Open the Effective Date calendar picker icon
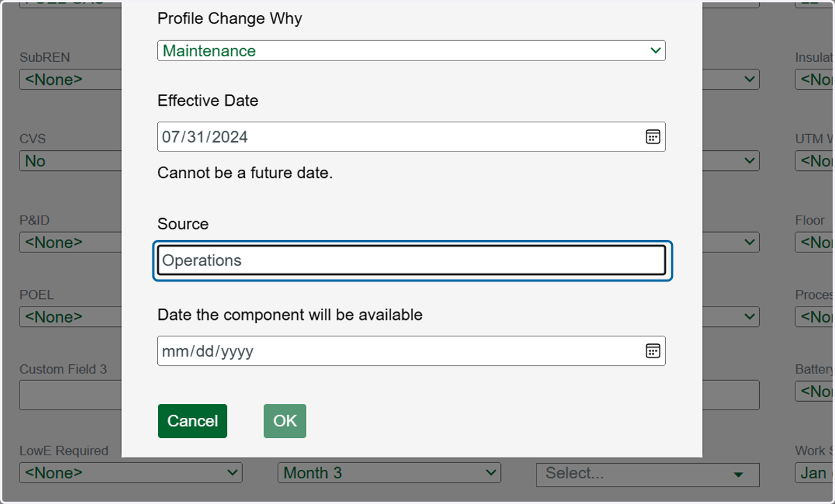The width and height of the screenshot is (835, 504). click(x=653, y=137)
